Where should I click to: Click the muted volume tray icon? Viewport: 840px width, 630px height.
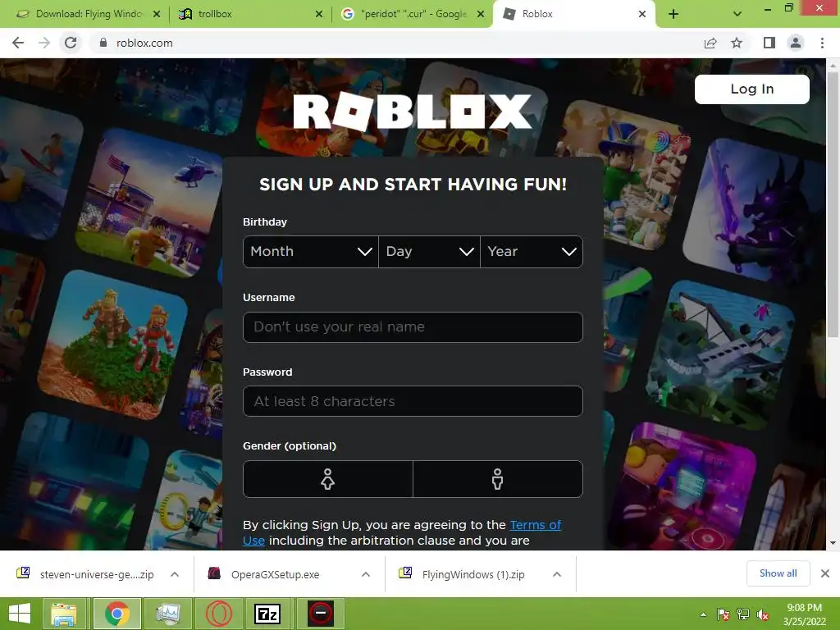763,614
